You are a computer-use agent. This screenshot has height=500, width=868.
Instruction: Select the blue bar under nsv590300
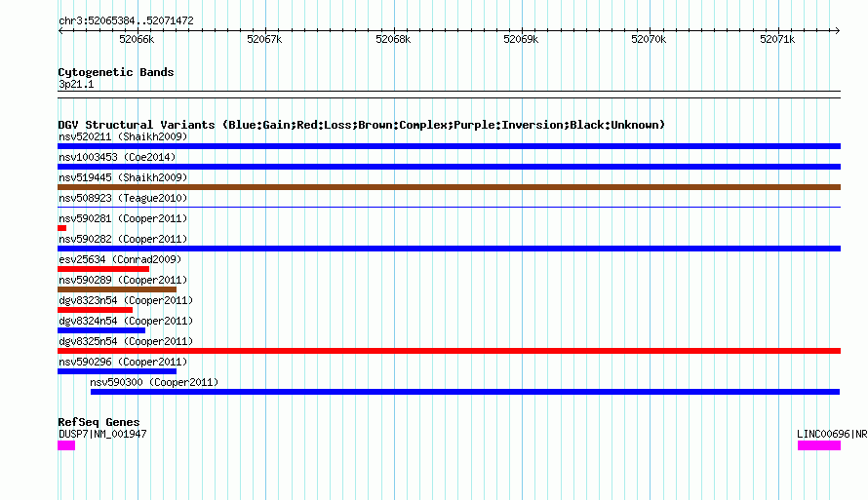[x=465, y=392]
